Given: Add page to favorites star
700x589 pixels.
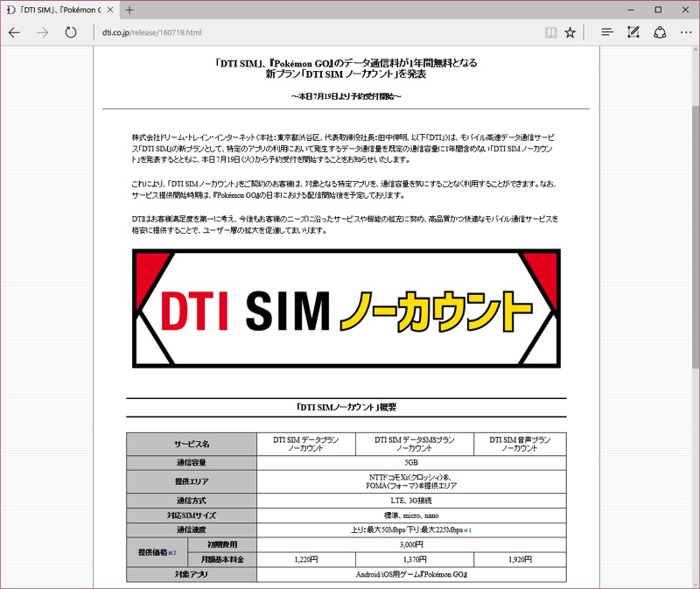Looking at the screenshot, I should [570, 32].
